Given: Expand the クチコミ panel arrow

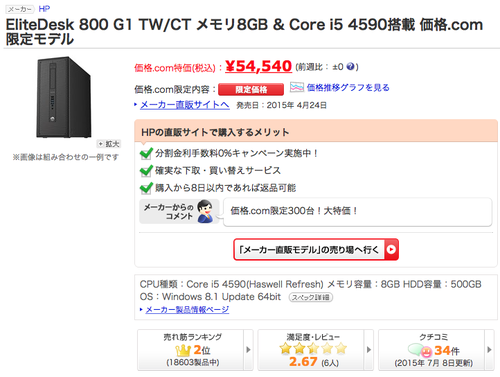Looking at the screenshot, I should (x=489, y=350).
